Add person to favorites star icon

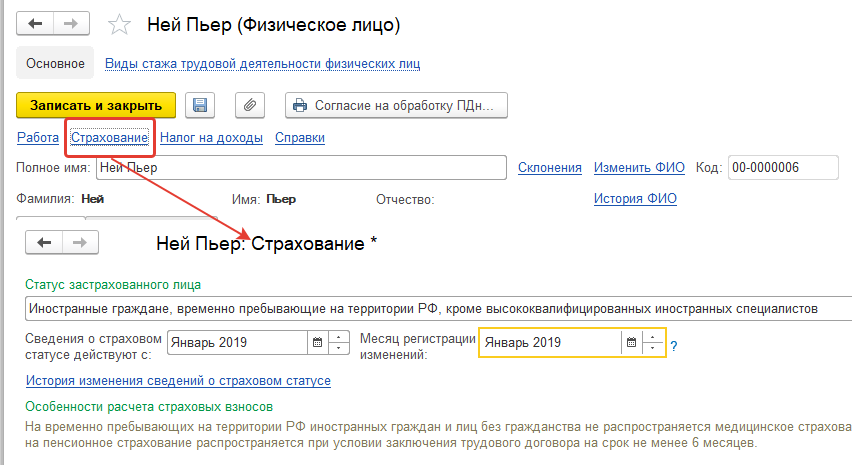pos(119,25)
